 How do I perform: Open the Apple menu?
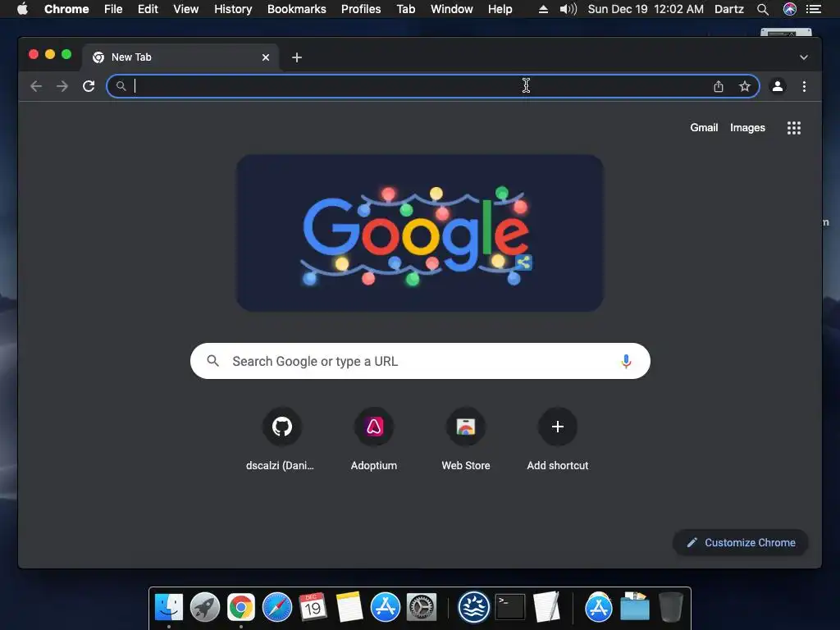pos(22,8)
